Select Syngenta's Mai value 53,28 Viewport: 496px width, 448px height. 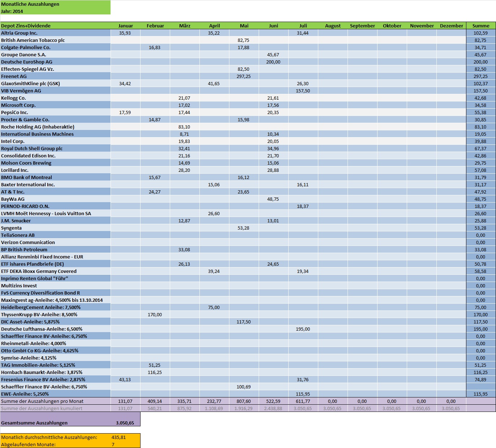244,228
